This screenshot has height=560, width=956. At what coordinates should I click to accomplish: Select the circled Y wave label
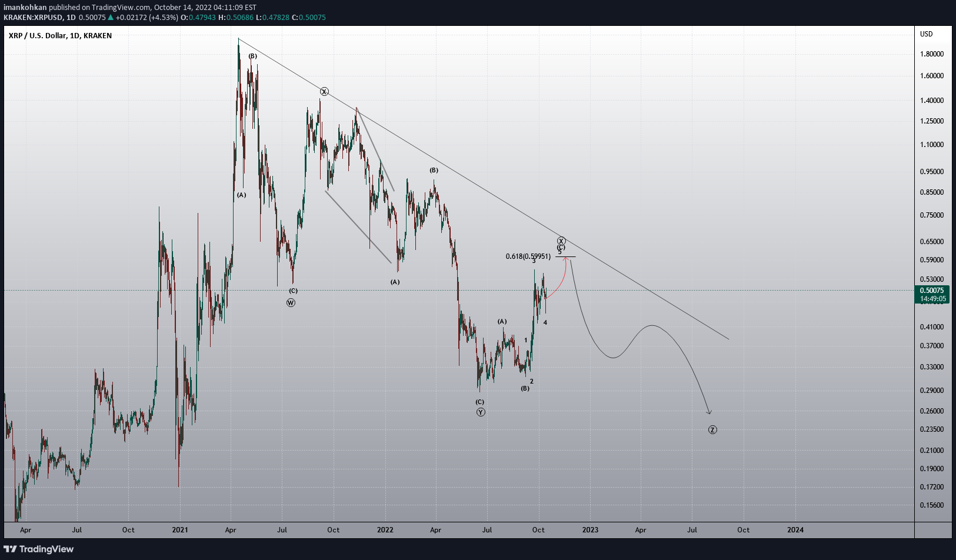pyautogui.click(x=481, y=412)
